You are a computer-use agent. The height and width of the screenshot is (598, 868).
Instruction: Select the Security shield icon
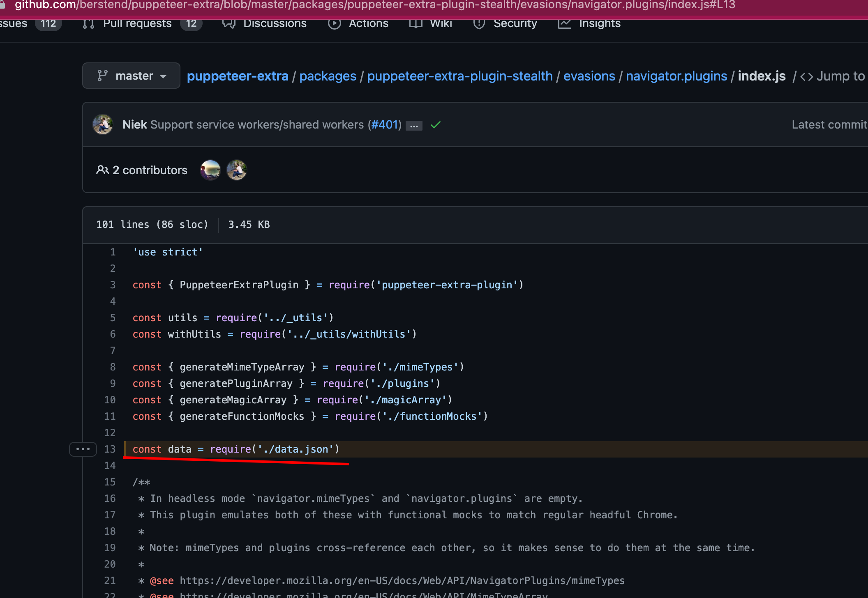(x=479, y=23)
